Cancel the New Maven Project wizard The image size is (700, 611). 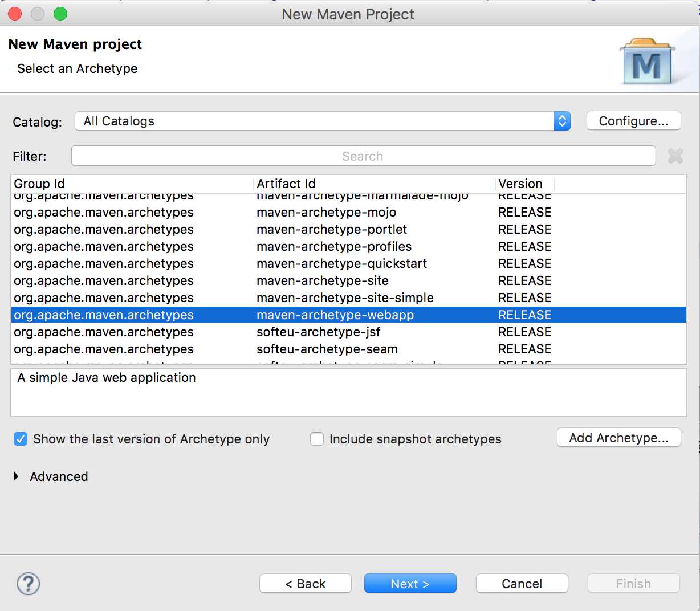(x=522, y=584)
